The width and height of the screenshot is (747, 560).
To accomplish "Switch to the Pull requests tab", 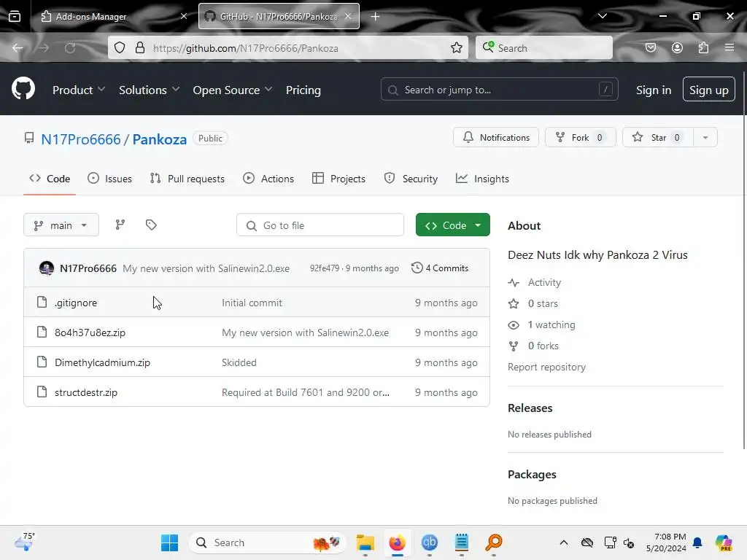I will pos(187,179).
